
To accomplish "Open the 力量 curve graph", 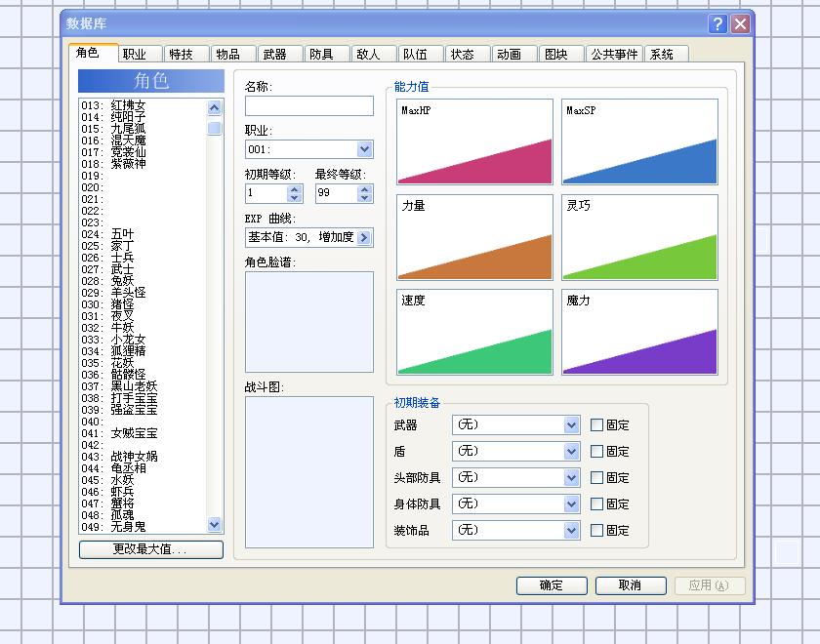I will 474,237.
